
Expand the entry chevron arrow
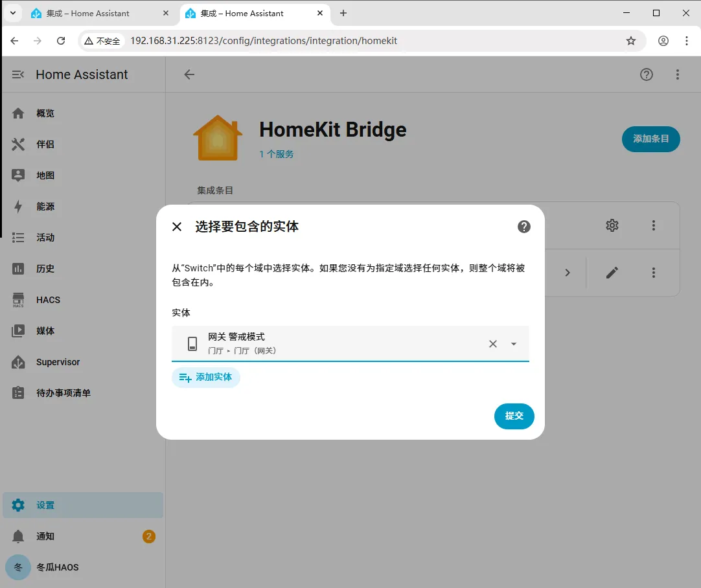tap(568, 273)
